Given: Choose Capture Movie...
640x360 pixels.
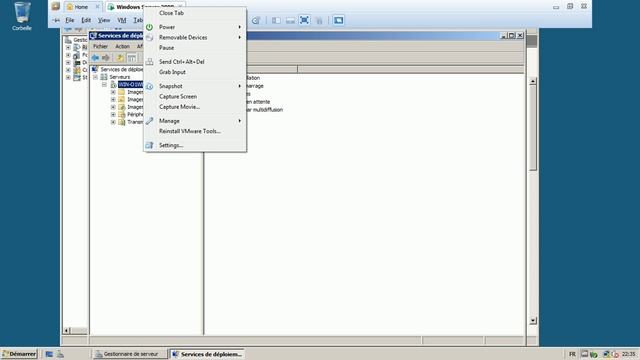Looking at the screenshot, I should pyautogui.click(x=195, y=107).
